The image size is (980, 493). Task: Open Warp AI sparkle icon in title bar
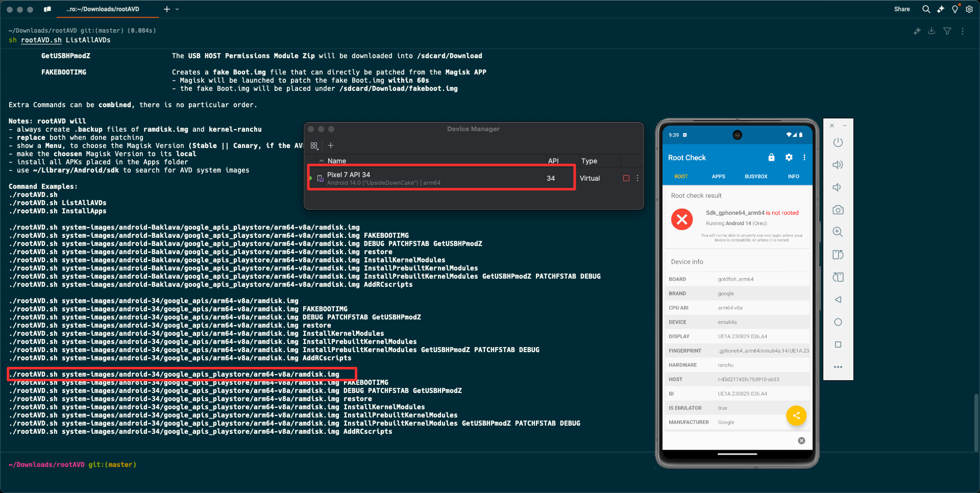pos(940,9)
